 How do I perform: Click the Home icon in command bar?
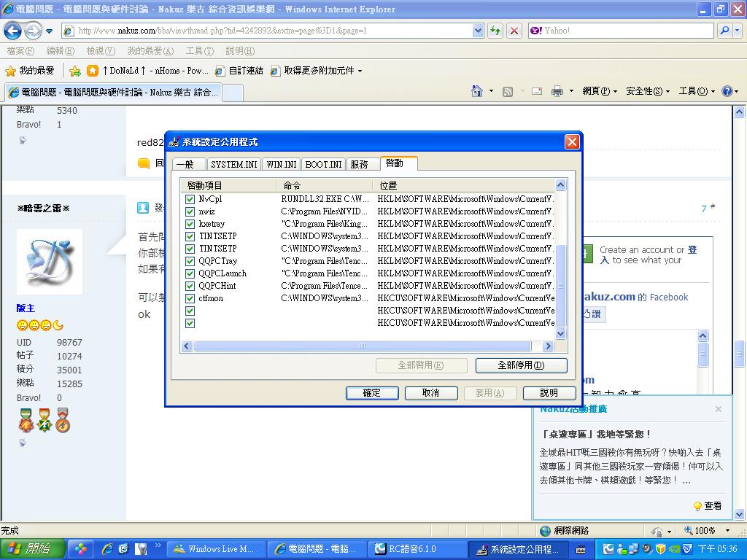point(477,91)
